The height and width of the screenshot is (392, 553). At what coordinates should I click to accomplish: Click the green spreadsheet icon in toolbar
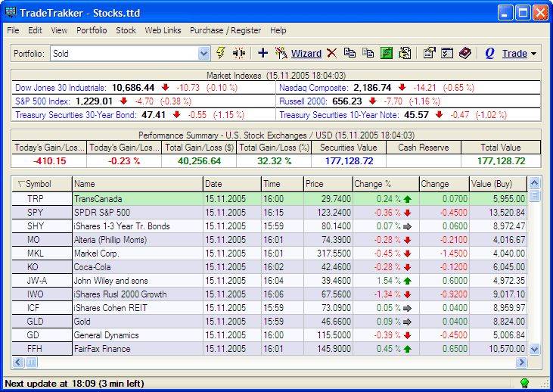tap(387, 53)
